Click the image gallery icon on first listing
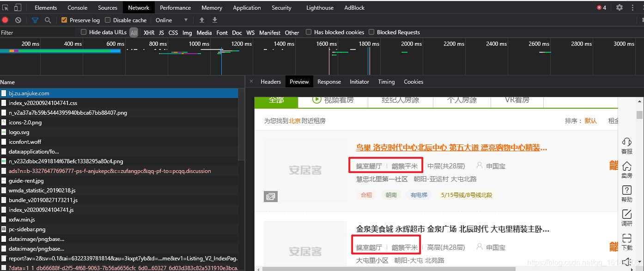 [x=271, y=197]
